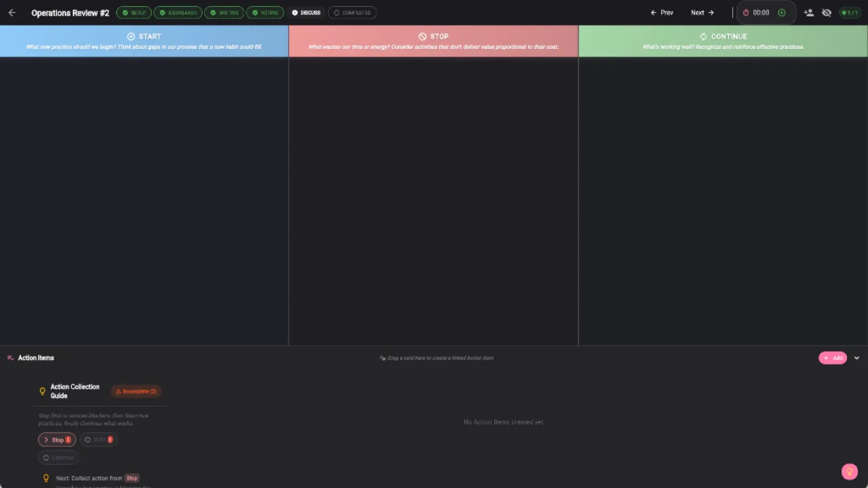
Task: Start the timer with the play icon
Action: click(782, 12)
